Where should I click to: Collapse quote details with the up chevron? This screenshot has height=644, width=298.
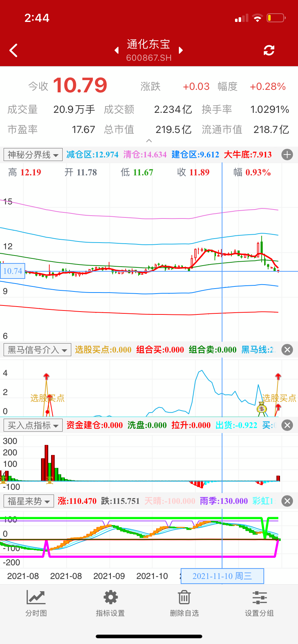[149, 141]
